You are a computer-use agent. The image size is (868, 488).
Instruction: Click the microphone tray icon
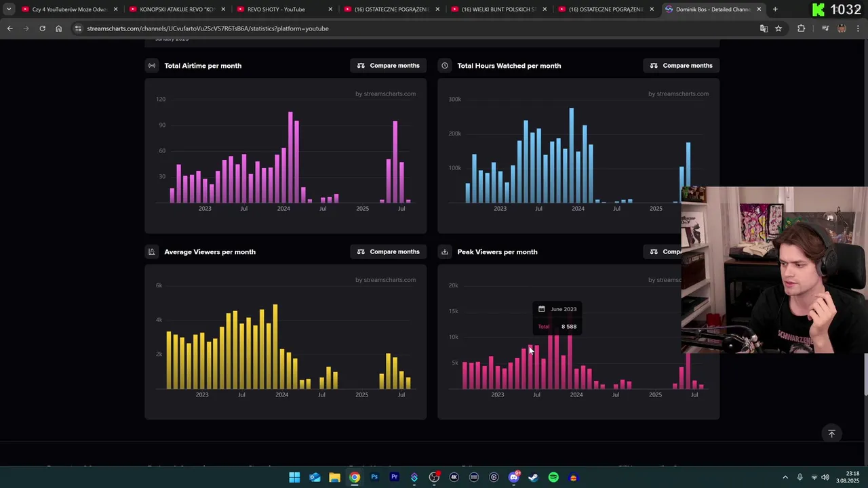click(x=800, y=478)
